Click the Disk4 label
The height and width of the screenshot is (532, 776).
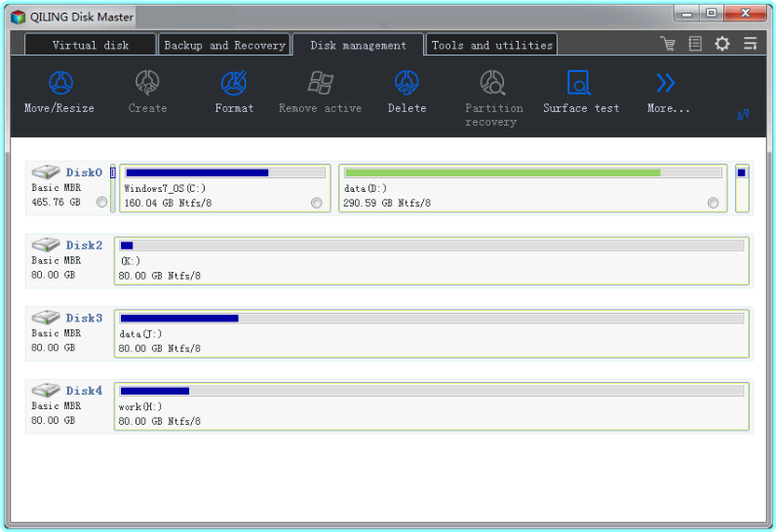coord(84,390)
